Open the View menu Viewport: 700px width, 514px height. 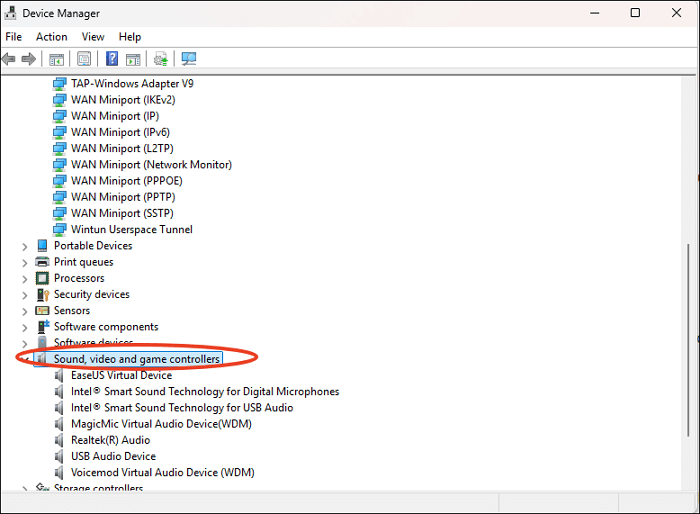[x=93, y=37]
